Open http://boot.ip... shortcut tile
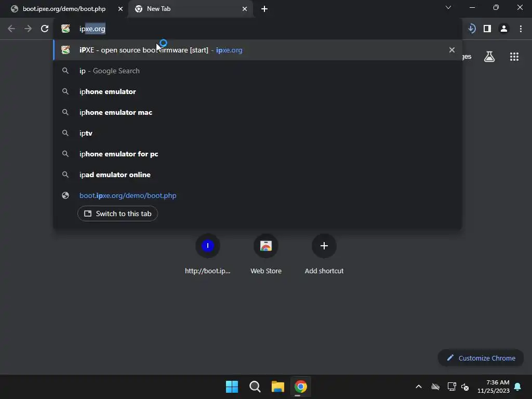The height and width of the screenshot is (399, 532). [x=208, y=254]
